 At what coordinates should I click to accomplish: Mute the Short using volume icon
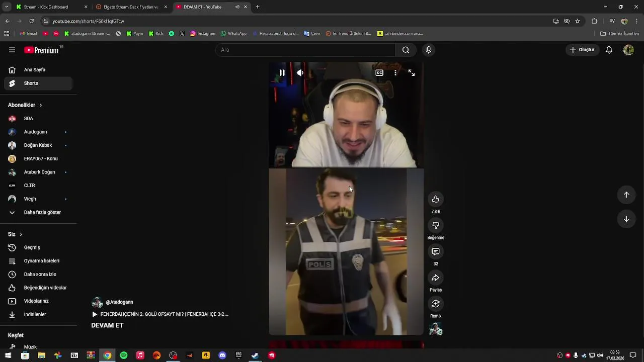coord(300,73)
